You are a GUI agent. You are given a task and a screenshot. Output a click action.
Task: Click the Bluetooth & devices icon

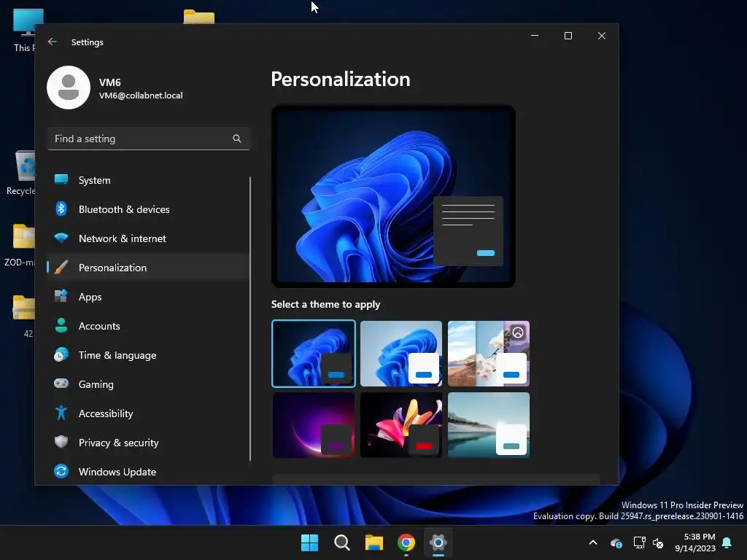61,209
